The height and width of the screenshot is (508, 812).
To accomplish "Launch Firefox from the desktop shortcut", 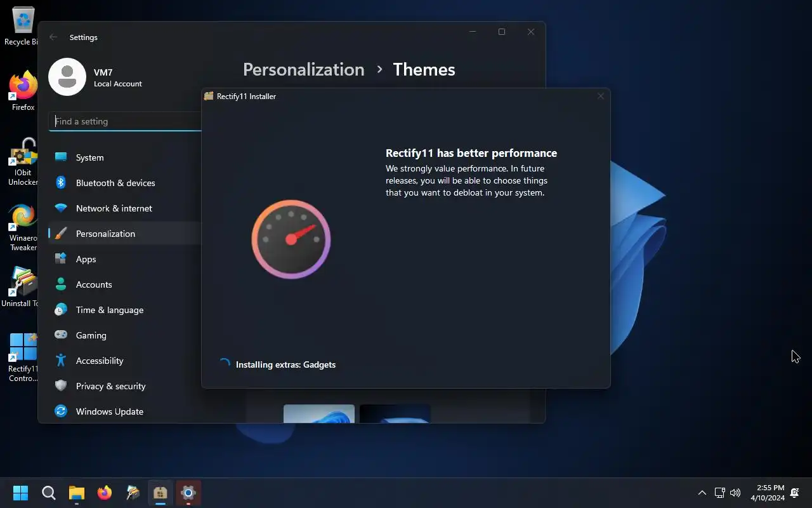I will coord(23,91).
